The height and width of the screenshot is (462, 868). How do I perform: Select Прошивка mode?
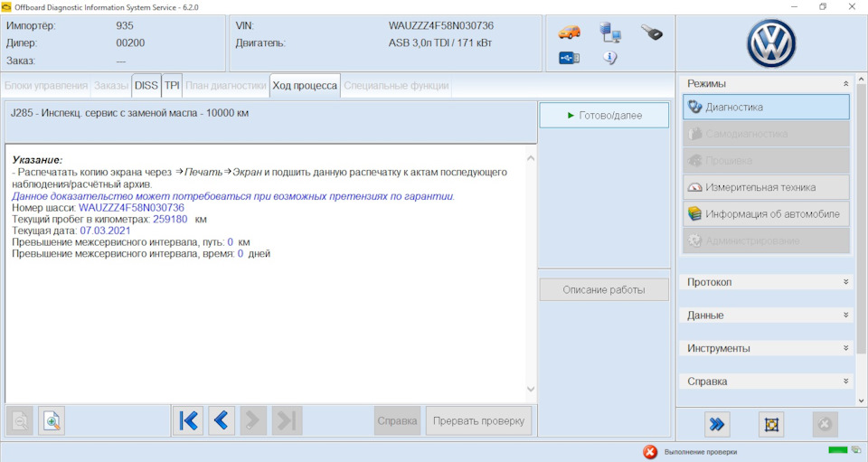coord(766,160)
